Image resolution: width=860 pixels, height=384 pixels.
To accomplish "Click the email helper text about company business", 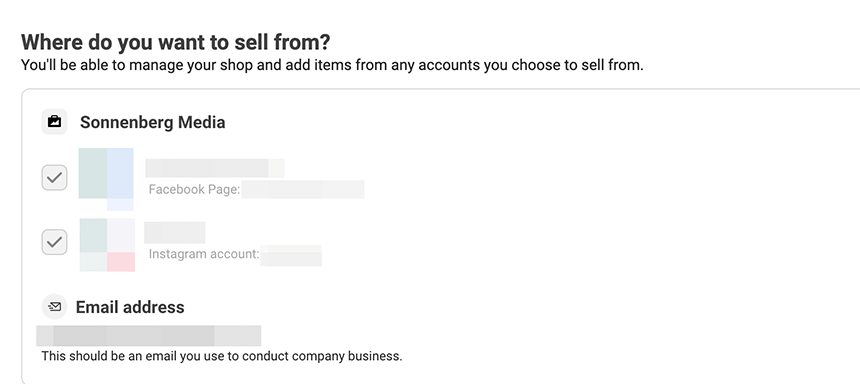I will pyautogui.click(x=222, y=356).
